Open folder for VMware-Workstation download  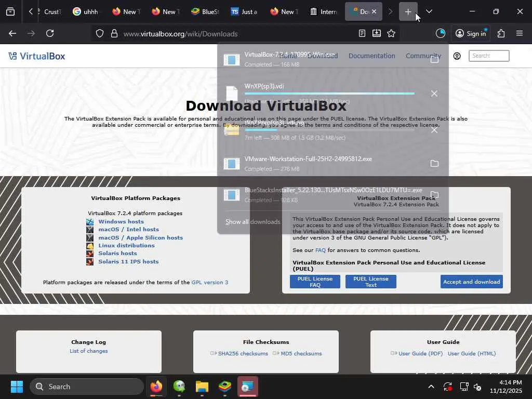(434, 164)
